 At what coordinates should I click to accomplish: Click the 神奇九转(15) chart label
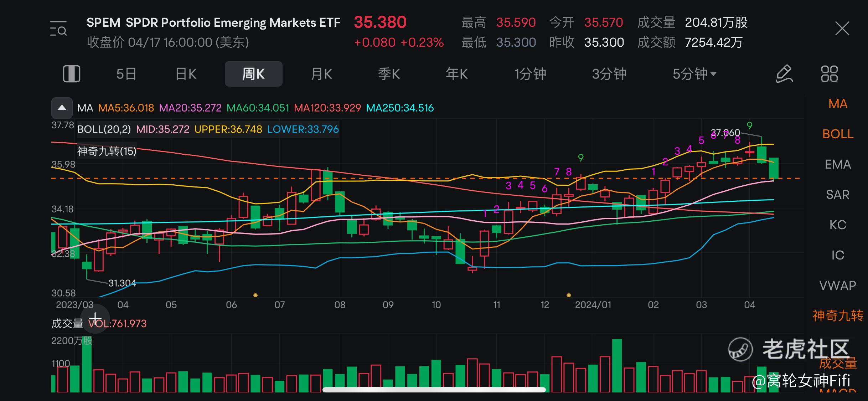tap(107, 151)
